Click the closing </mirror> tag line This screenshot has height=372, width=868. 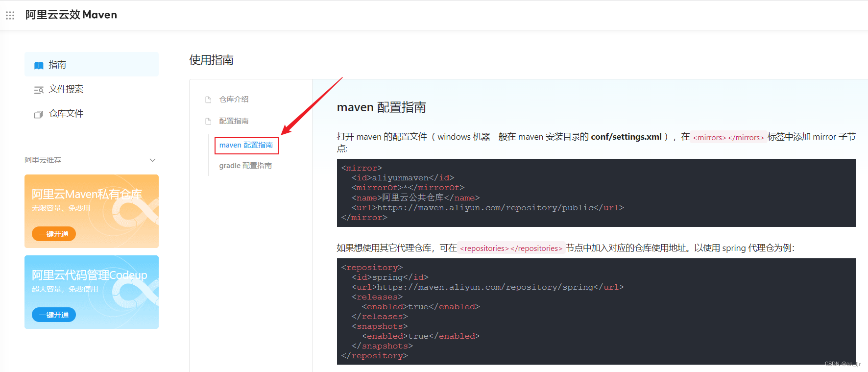(364, 218)
